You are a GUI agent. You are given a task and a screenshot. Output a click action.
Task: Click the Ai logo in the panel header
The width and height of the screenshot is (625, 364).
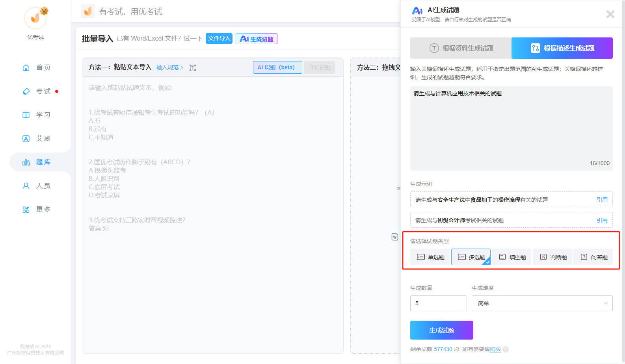[x=417, y=11]
